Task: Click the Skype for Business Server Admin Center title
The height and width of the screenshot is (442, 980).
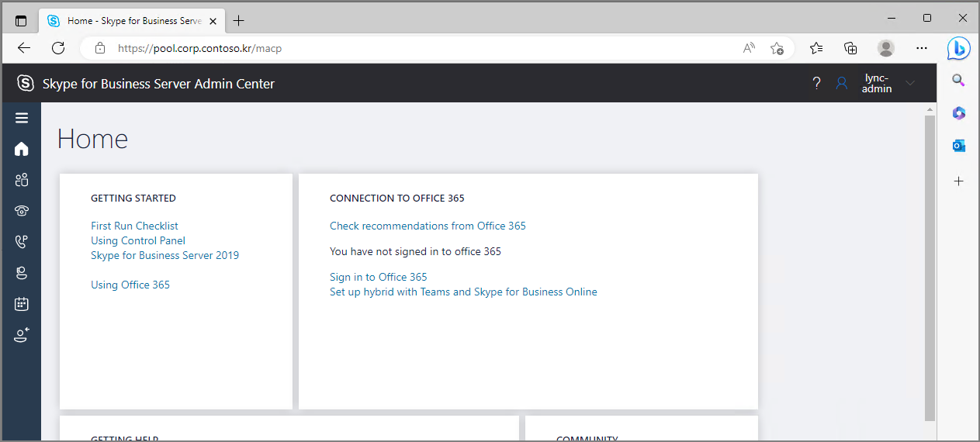Action: [158, 84]
